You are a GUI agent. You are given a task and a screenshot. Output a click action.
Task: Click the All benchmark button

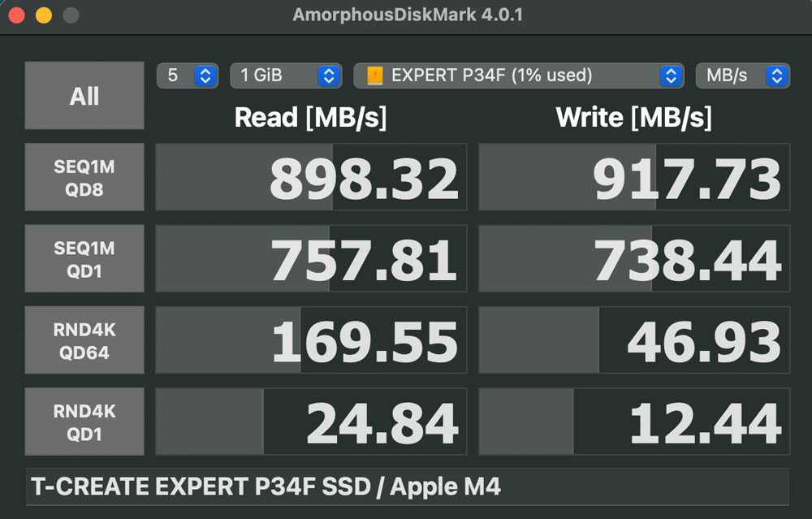tap(84, 96)
